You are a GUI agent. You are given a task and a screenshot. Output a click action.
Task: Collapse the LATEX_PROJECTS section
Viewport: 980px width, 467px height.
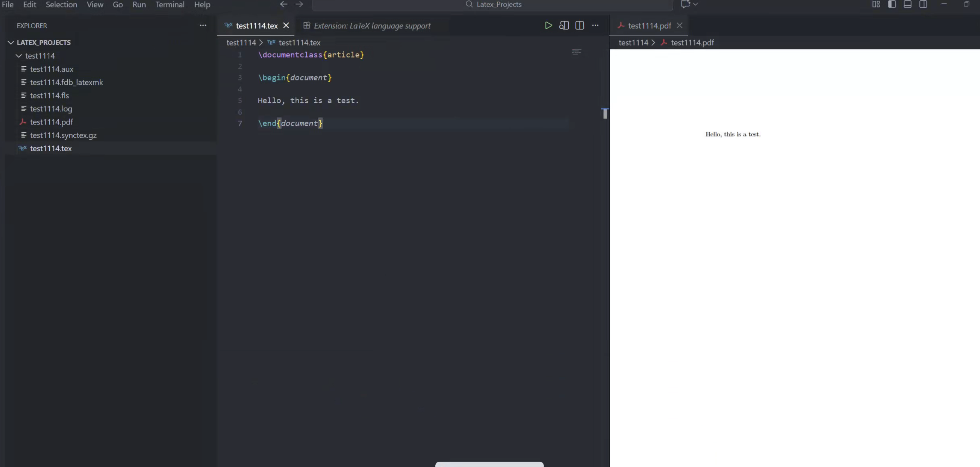(x=10, y=42)
